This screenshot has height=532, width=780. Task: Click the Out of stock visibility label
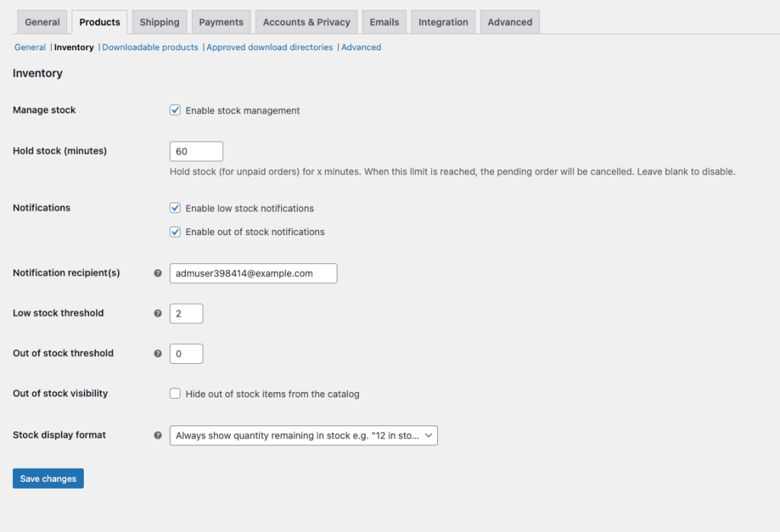tap(60, 393)
